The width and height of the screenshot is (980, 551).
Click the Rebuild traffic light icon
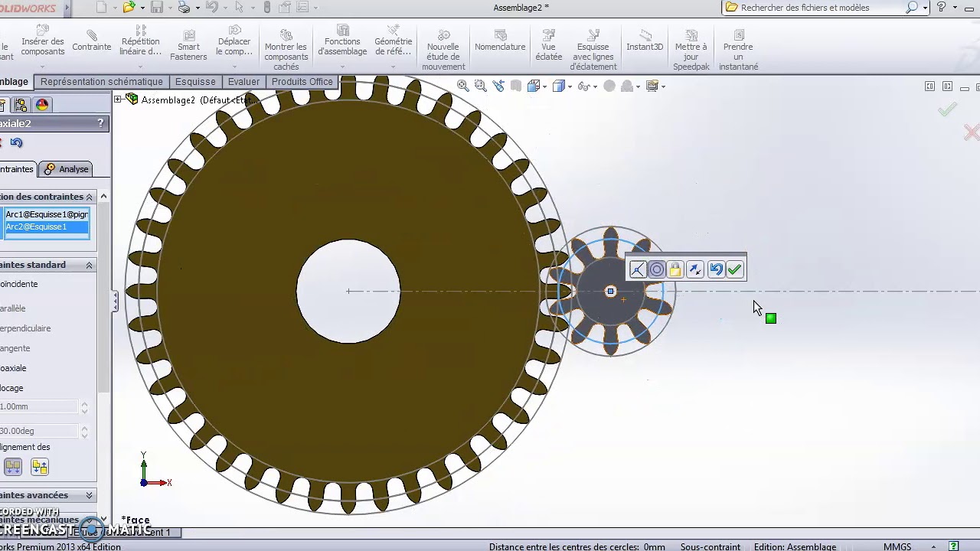(x=266, y=8)
